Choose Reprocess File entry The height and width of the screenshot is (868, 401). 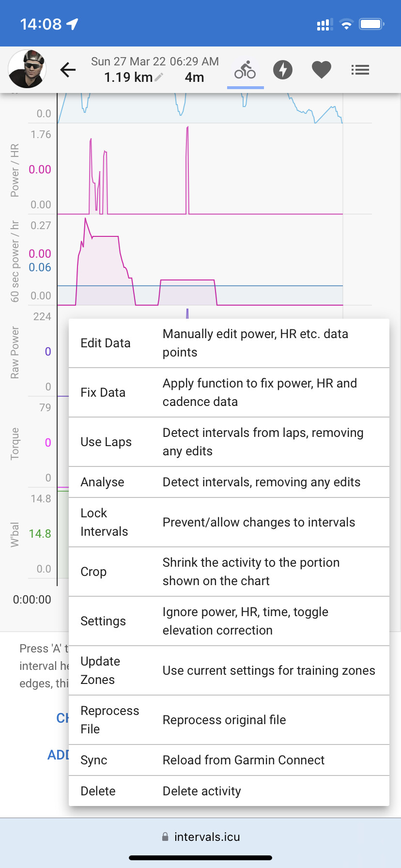[x=229, y=720]
